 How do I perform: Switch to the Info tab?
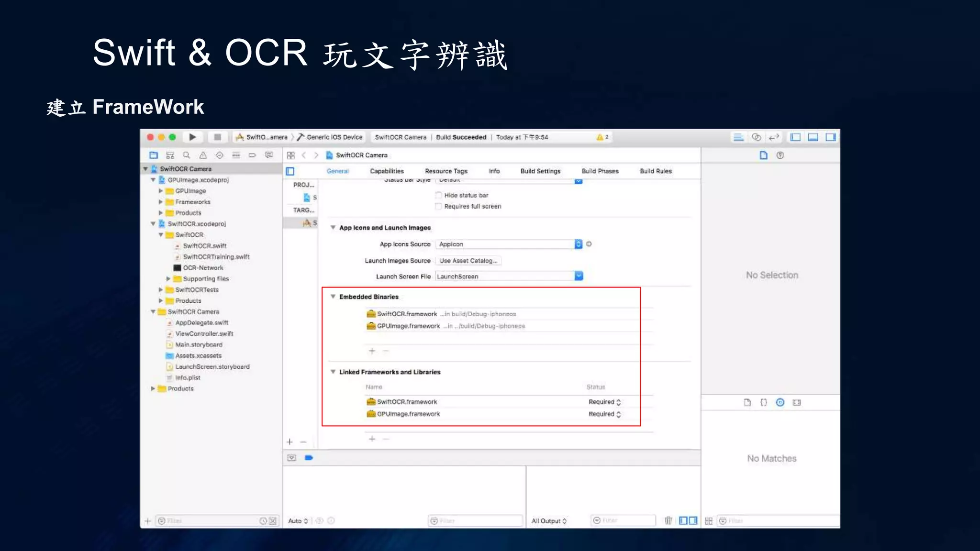point(494,171)
